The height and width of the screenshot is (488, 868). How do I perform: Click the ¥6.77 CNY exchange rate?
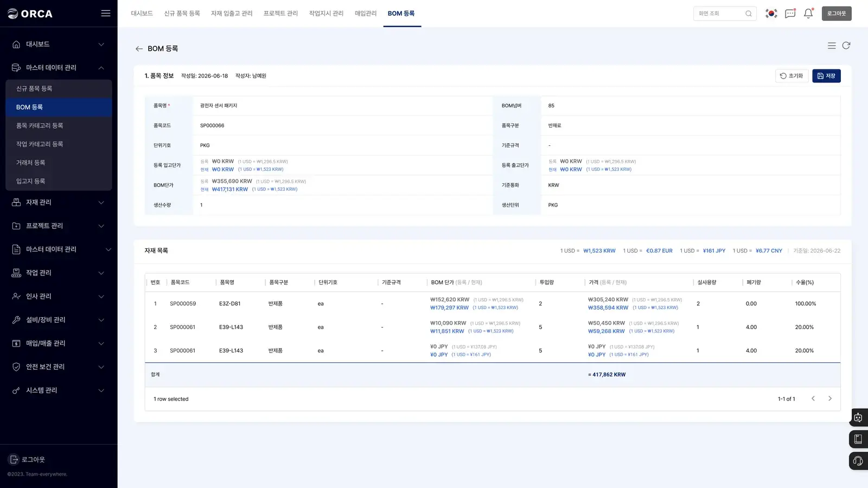coord(769,251)
